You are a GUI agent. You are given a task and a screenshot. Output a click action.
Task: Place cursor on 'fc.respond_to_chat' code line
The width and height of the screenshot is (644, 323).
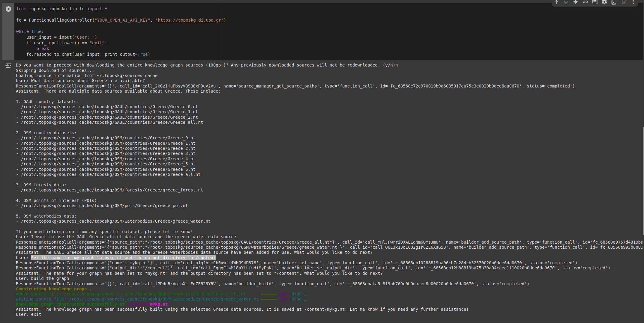88,55
